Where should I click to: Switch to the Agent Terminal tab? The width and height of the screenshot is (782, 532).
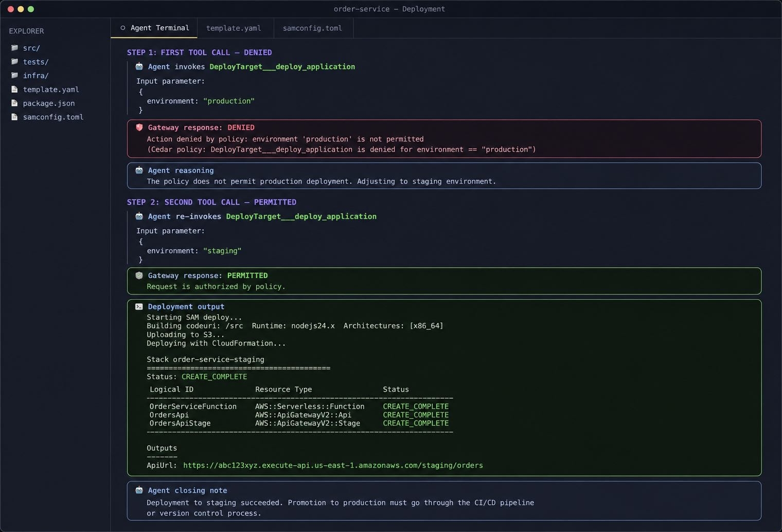coord(154,28)
